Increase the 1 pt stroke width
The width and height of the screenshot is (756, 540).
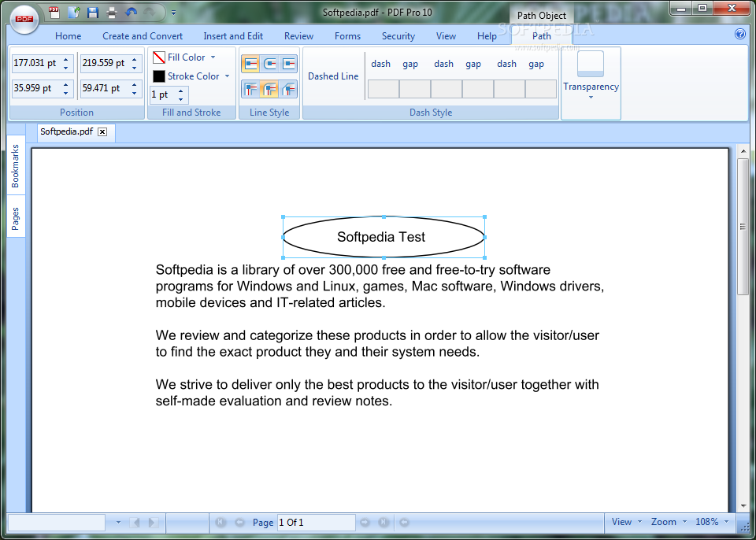(x=180, y=91)
